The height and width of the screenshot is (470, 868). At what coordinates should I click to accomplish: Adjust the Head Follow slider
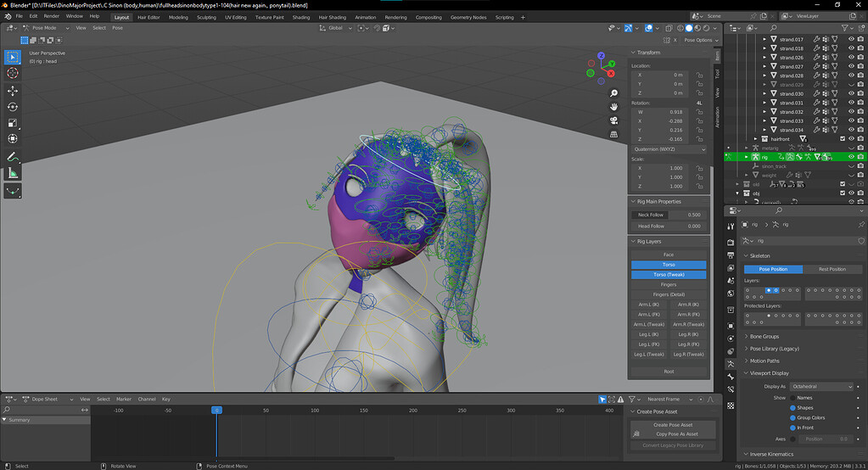point(669,226)
